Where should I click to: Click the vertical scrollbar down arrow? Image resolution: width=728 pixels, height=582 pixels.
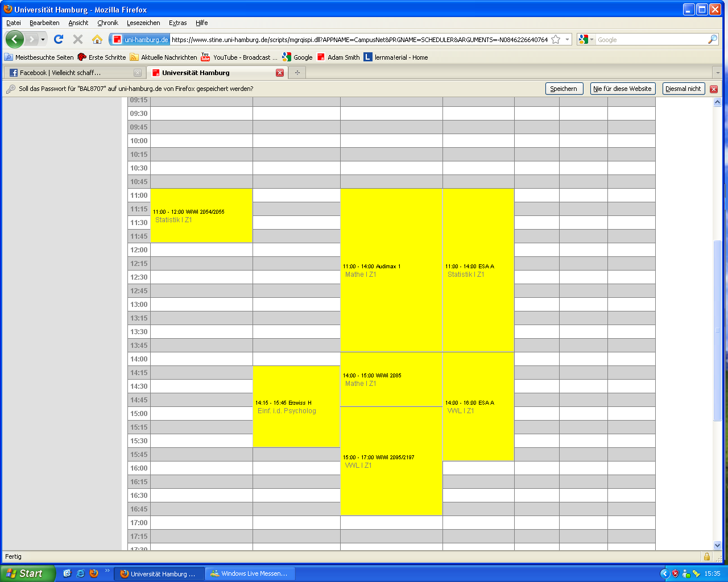(x=717, y=545)
